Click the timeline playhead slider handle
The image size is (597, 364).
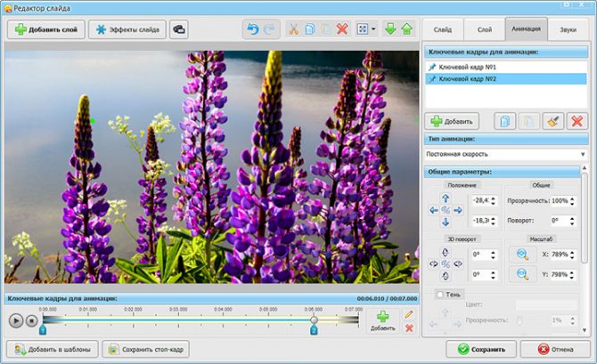click(x=314, y=319)
